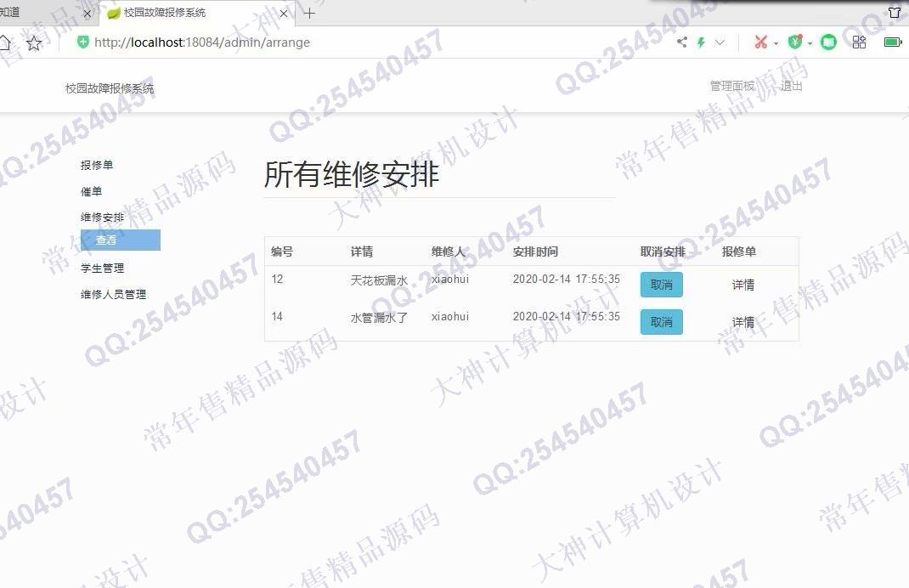Screen dimensions: 909x588
Task: Click the share icon in the address bar
Action: click(682, 42)
